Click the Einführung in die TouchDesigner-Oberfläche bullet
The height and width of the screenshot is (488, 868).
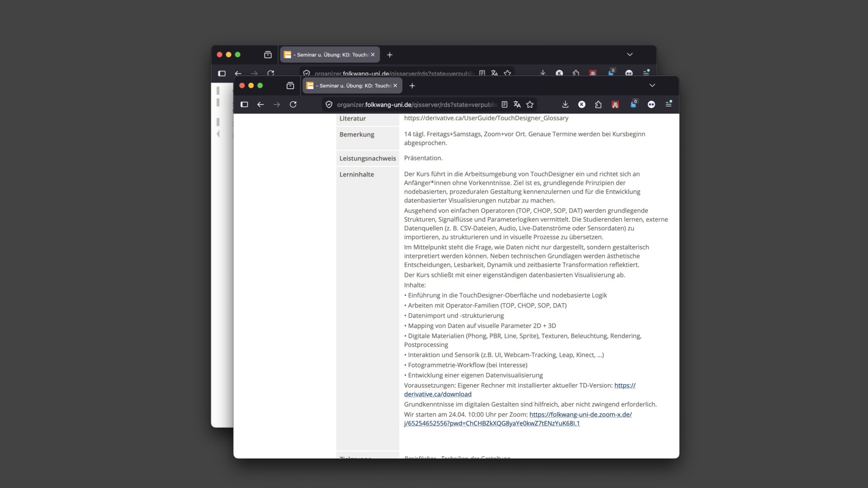[x=505, y=295]
